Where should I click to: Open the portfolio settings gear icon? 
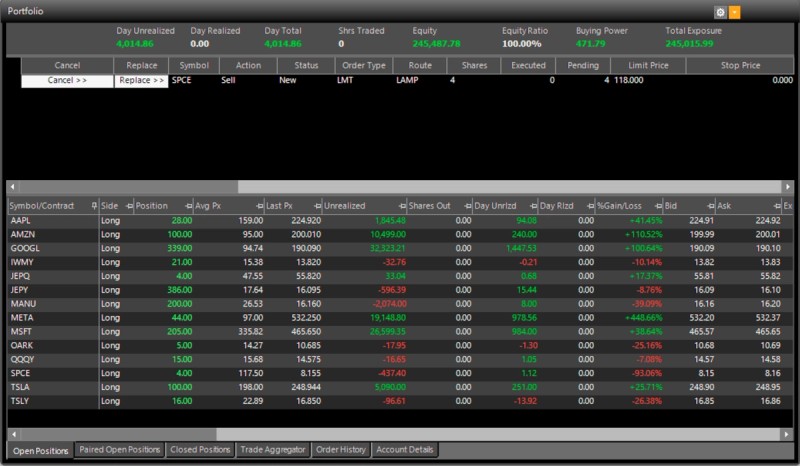pos(720,12)
